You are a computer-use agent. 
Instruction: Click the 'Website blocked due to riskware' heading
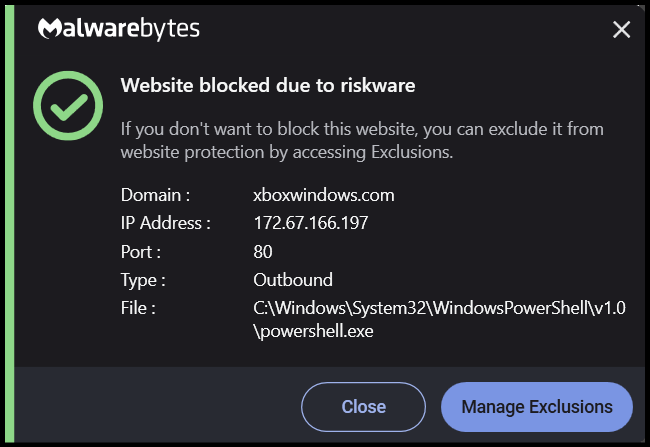point(267,86)
